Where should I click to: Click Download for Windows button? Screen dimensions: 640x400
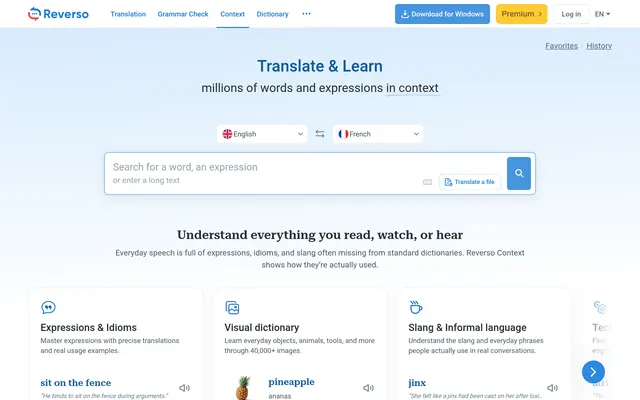point(442,14)
